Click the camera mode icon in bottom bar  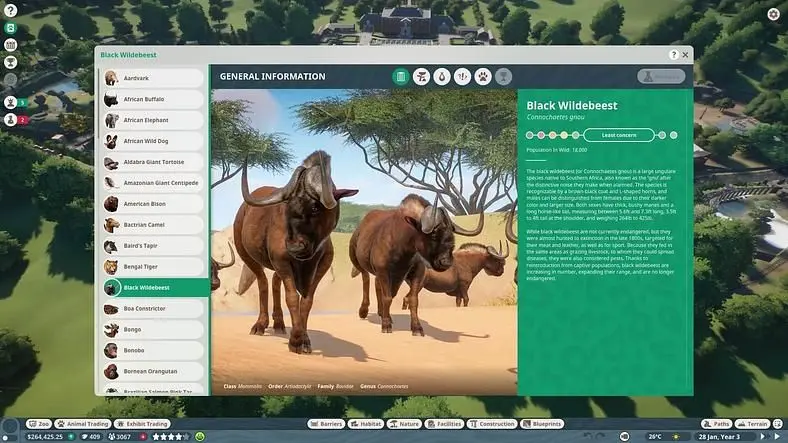pos(624,436)
